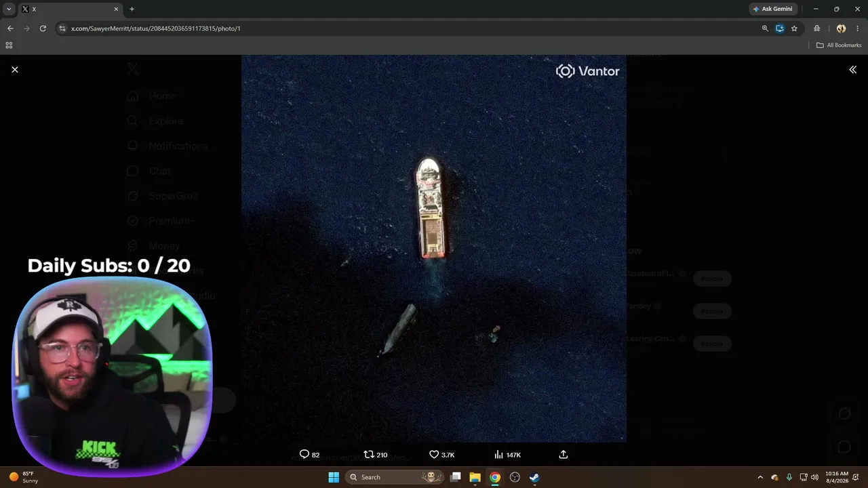
Task: Reload the current page
Action: [x=43, y=28]
